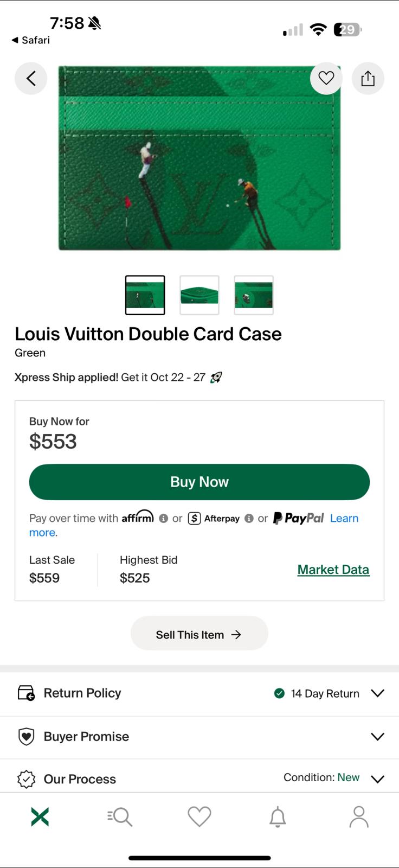Tap Sell This Item button
The image size is (399, 868).
point(199,634)
